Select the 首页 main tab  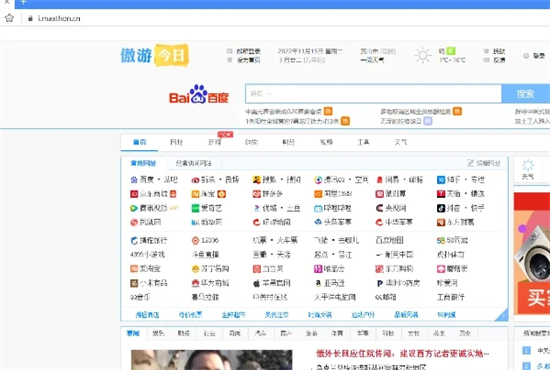pyautogui.click(x=139, y=142)
